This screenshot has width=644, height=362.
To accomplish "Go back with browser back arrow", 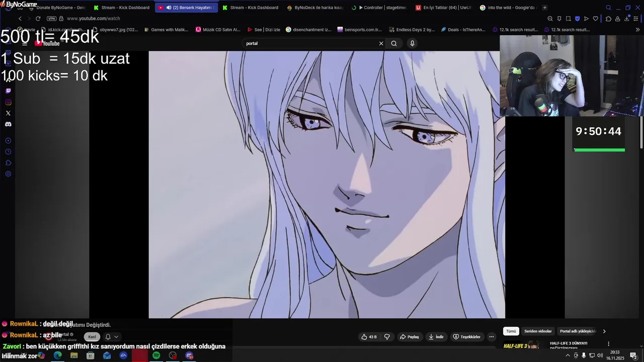I will 20,19.
